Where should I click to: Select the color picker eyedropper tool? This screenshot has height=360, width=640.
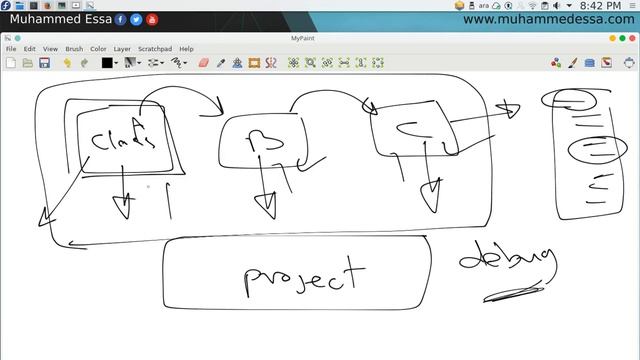(220, 63)
